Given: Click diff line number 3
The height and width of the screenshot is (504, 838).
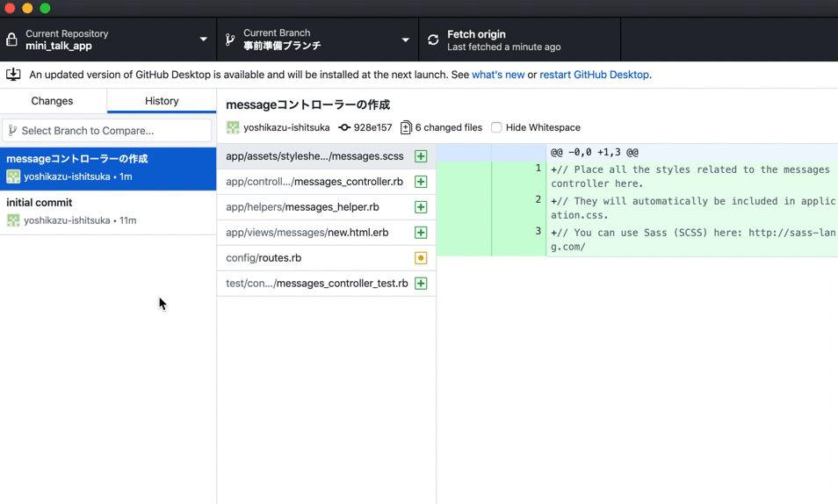Looking at the screenshot, I should point(538,231).
